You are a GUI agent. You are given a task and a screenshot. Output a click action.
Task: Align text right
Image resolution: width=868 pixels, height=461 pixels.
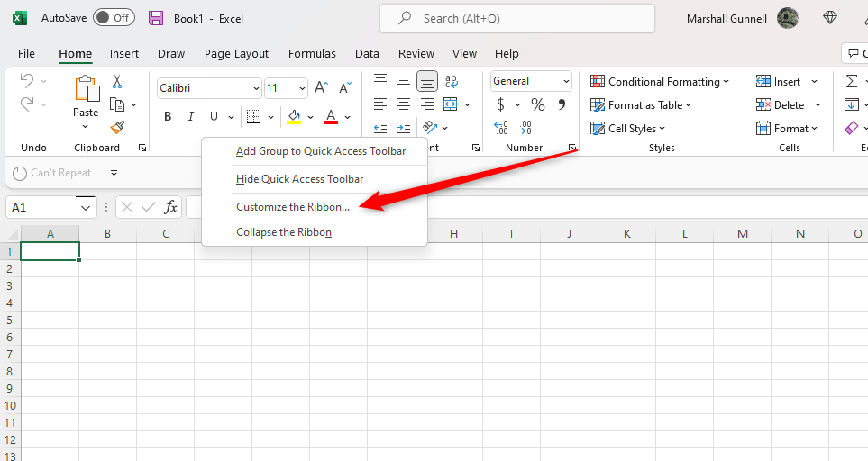tap(427, 104)
